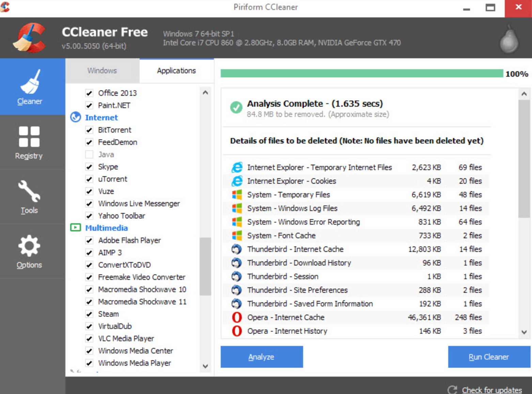Switch to the Windows tab
The height and width of the screenshot is (394, 532).
point(102,71)
